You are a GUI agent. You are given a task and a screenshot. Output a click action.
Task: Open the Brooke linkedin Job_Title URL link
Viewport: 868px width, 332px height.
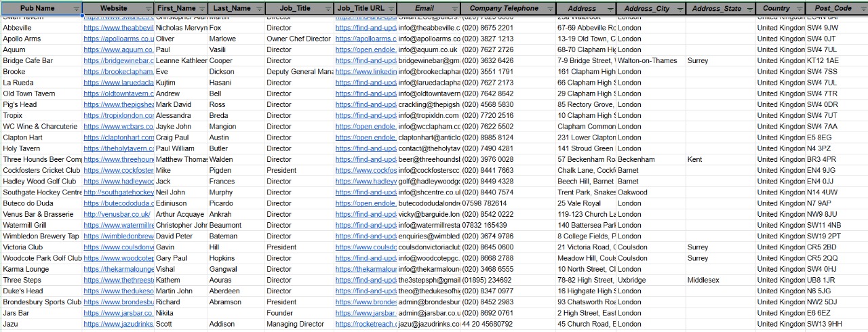click(x=366, y=71)
